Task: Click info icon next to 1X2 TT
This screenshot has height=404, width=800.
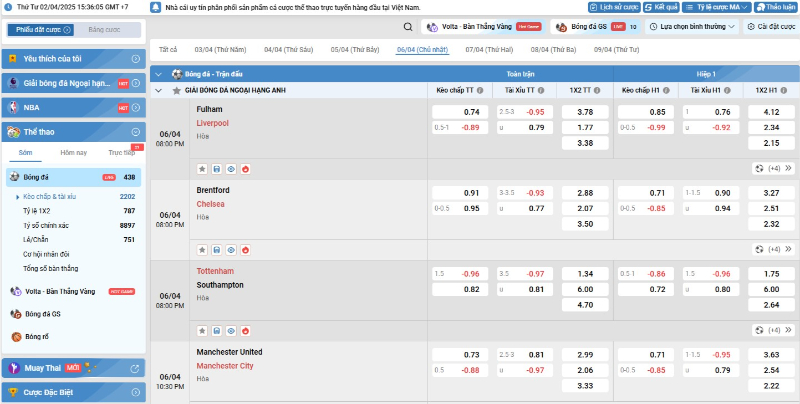Action: click(x=597, y=90)
